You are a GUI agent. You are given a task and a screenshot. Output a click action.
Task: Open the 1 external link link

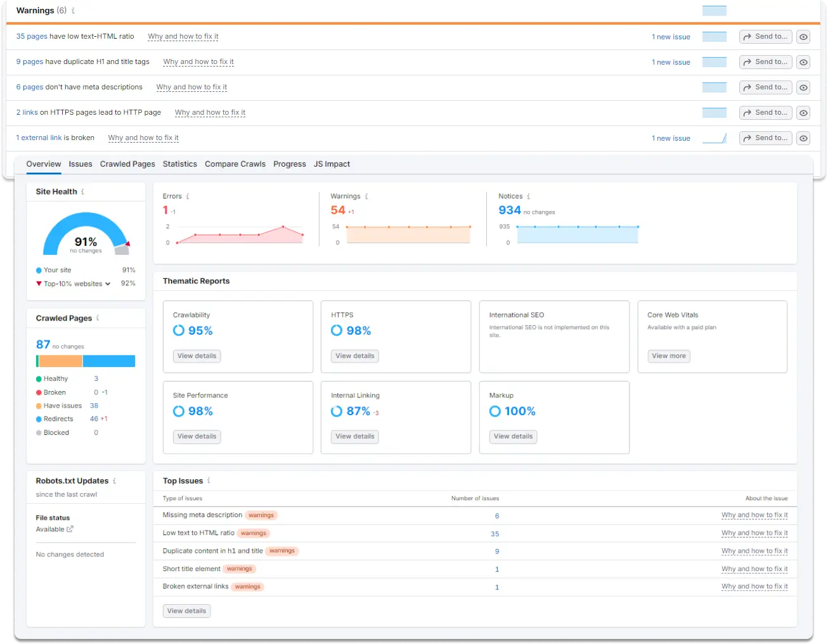click(39, 138)
